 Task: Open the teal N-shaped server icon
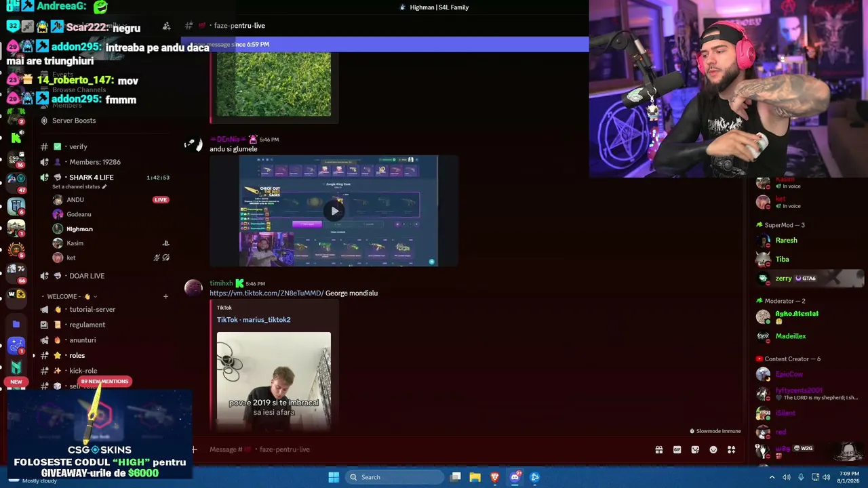point(16,367)
